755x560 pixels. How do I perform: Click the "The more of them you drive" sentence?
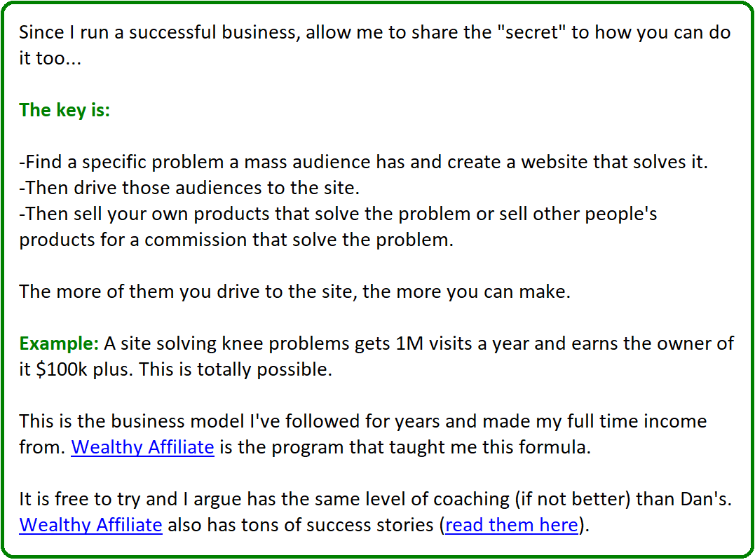[294, 292]
